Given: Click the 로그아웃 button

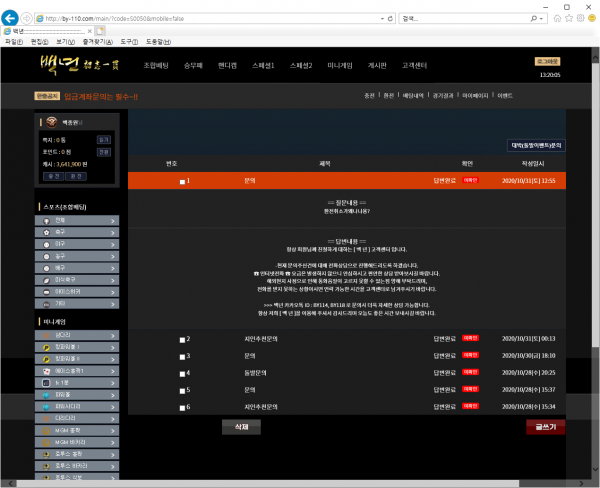Looking at the screenshot, I should [x=548, y=61].
